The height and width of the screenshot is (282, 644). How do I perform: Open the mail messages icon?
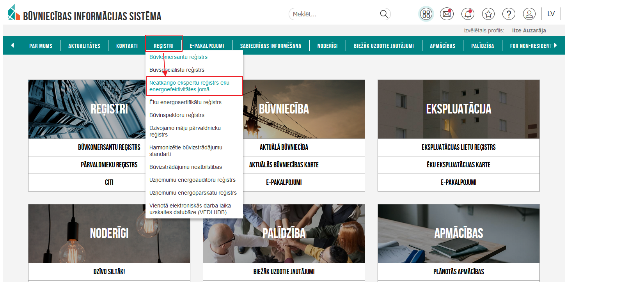[447, 14]
